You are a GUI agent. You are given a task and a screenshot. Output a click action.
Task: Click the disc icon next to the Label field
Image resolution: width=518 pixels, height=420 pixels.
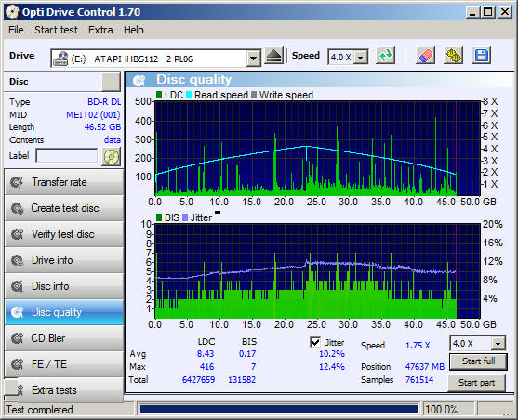click(112, 156)
